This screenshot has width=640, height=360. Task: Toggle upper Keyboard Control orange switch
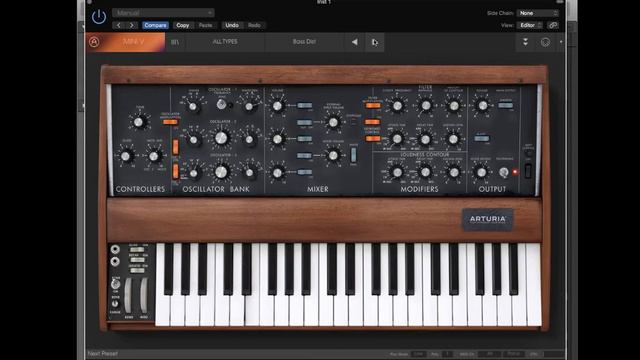point(372,122)
